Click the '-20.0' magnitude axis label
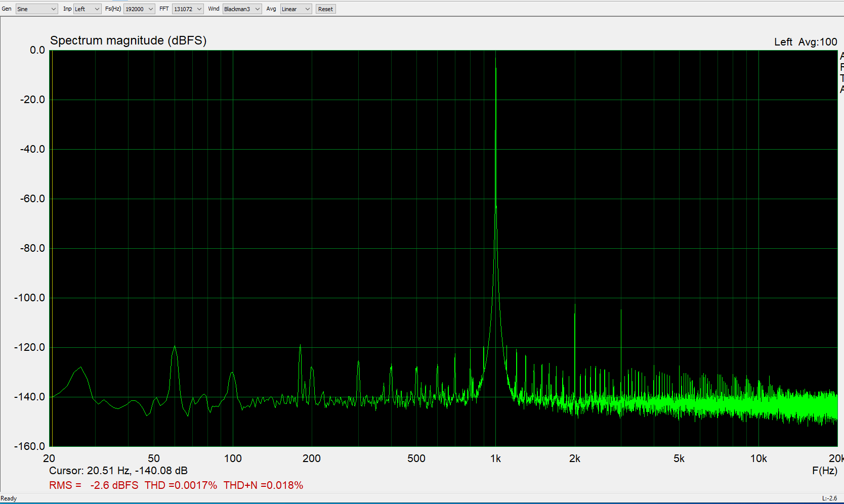This screenshot has height=504, width=844. click(32, 100)
